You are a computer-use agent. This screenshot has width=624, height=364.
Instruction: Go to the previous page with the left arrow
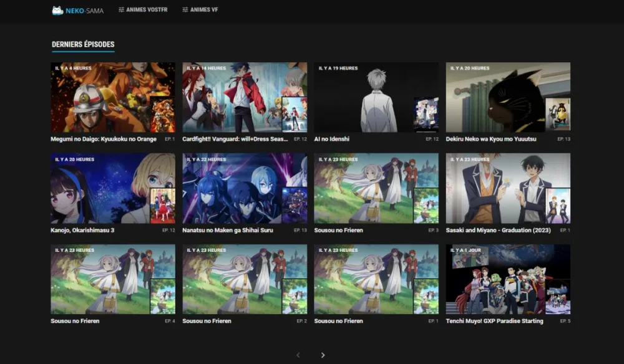pos(298,355)
